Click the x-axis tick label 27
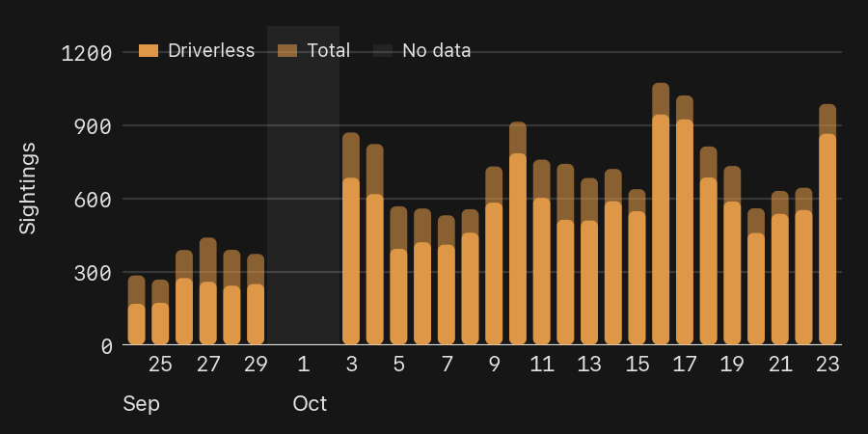 tap(208, 365)
